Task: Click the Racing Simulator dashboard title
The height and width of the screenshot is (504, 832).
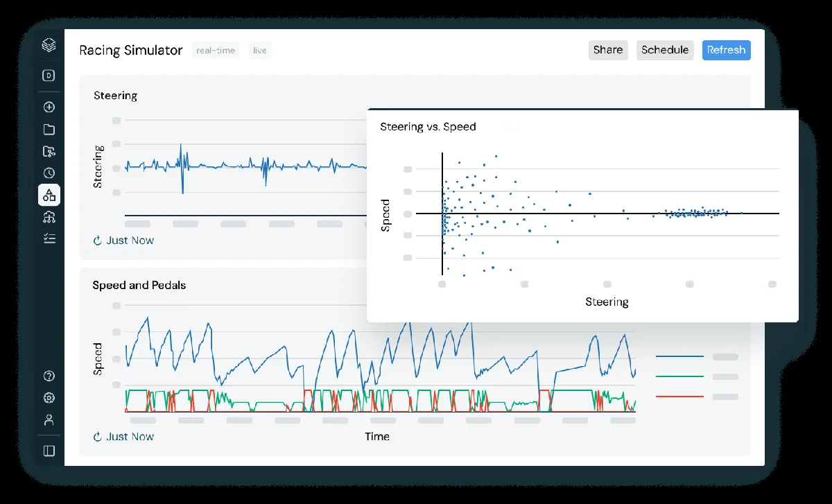Action: (131, 51)
